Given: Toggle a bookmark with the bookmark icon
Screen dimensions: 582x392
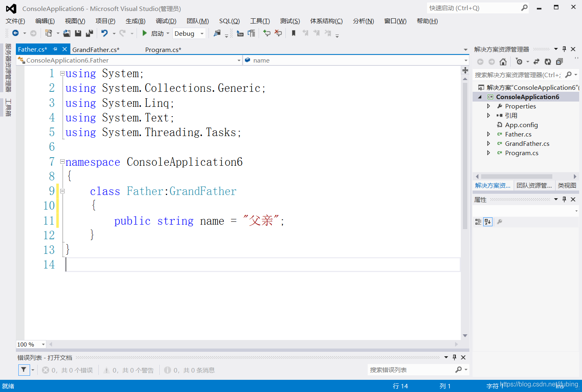Looking at the screenshot, I should coord(294,33).
